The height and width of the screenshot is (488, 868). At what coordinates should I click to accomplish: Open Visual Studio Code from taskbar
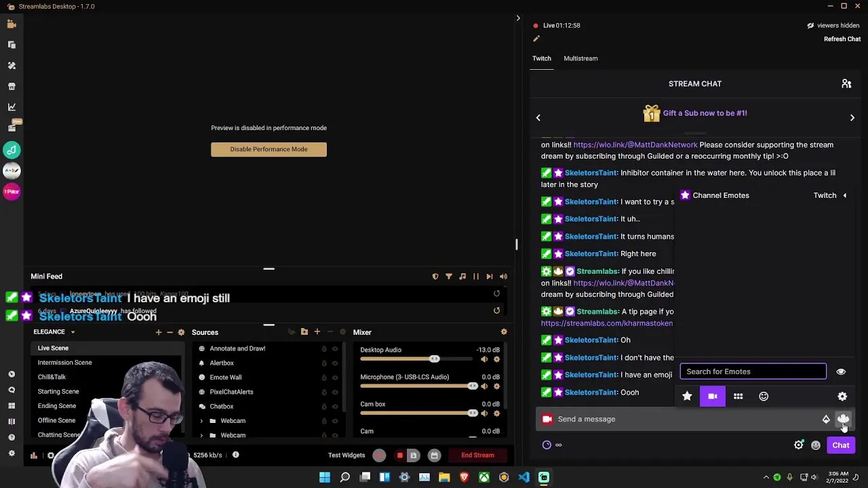pyautogui.click(x=524, y=477)
